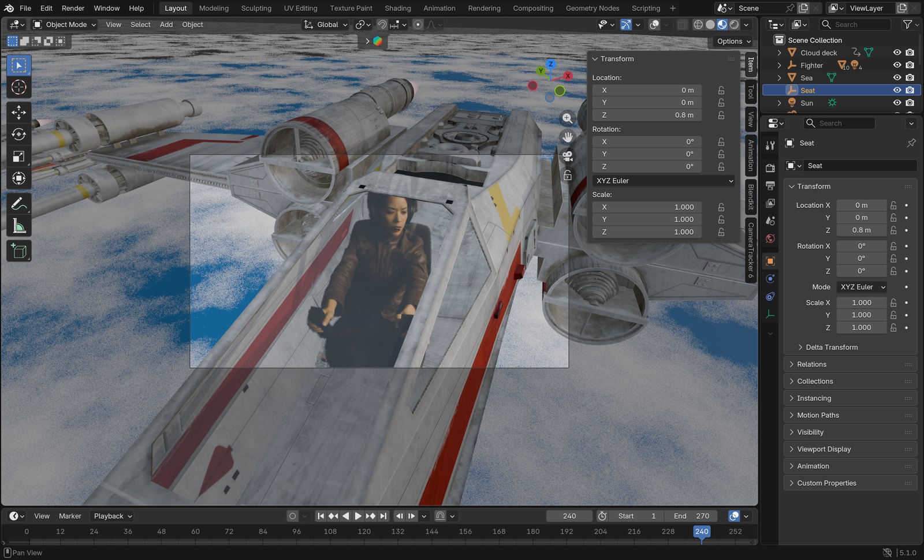Toggle the Scale Z lock in sidebar
Viewport: 924px width, 560px height.
tap(721, 232)
